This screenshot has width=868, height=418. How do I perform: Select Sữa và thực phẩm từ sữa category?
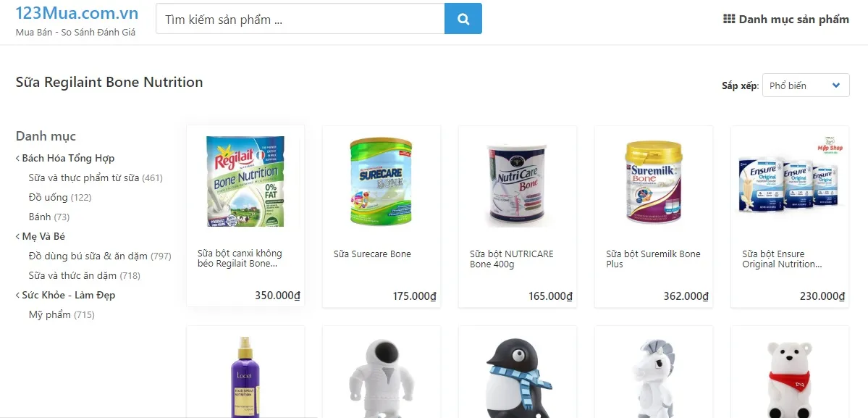(96, 177)
